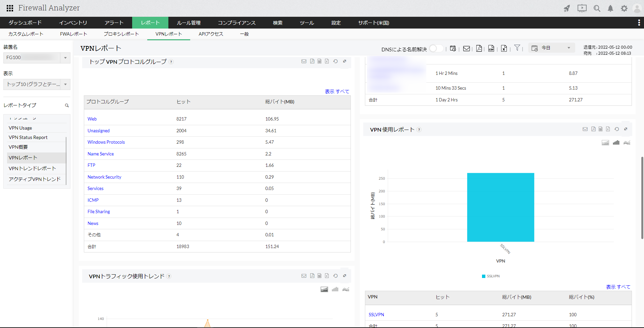Image resolution: width=644 pixels, height=328 pixels.
Task: Open the notifications bell
Action: tap(610, 8)
